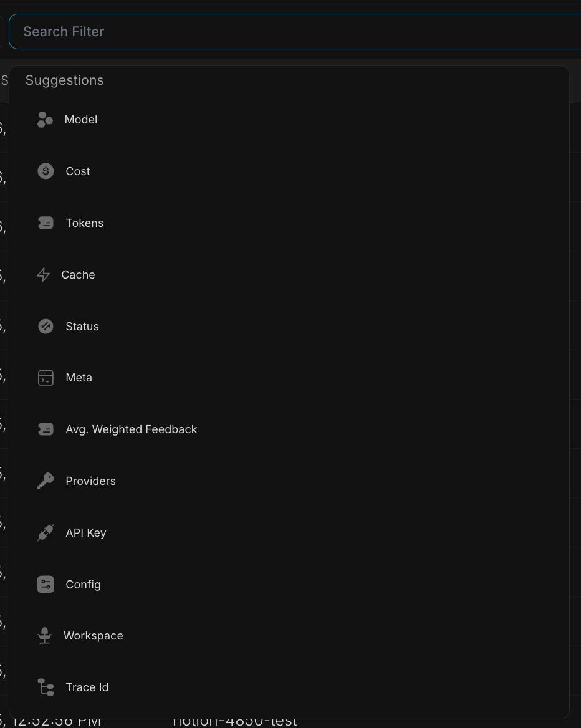581x728 pixels.
Task: Click the Providers key icon
Action: pos(46,481)
